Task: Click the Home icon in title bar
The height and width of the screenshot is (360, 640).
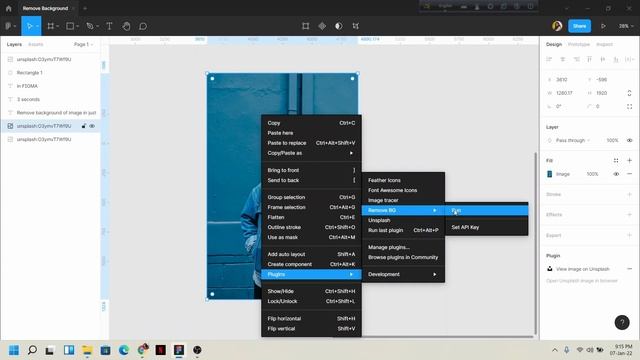Action: pyautogui.click(x=9, y=8)
